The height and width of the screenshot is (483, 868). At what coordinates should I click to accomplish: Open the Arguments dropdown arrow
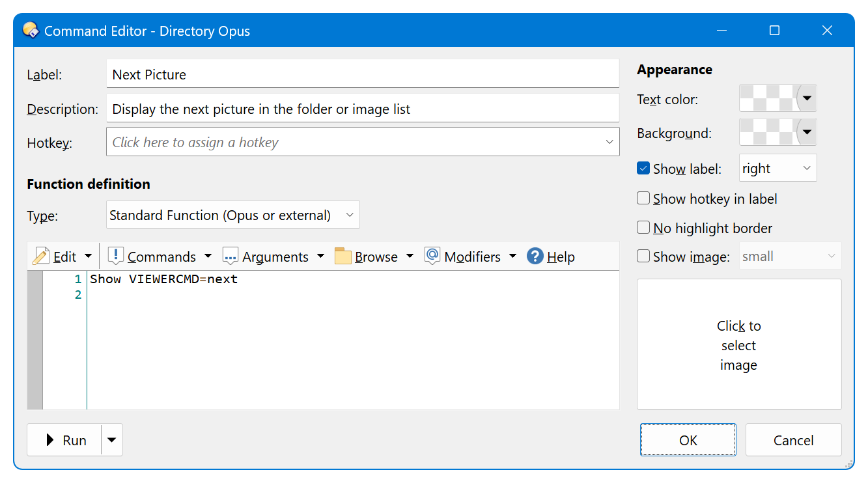click(x=320, y=256)
